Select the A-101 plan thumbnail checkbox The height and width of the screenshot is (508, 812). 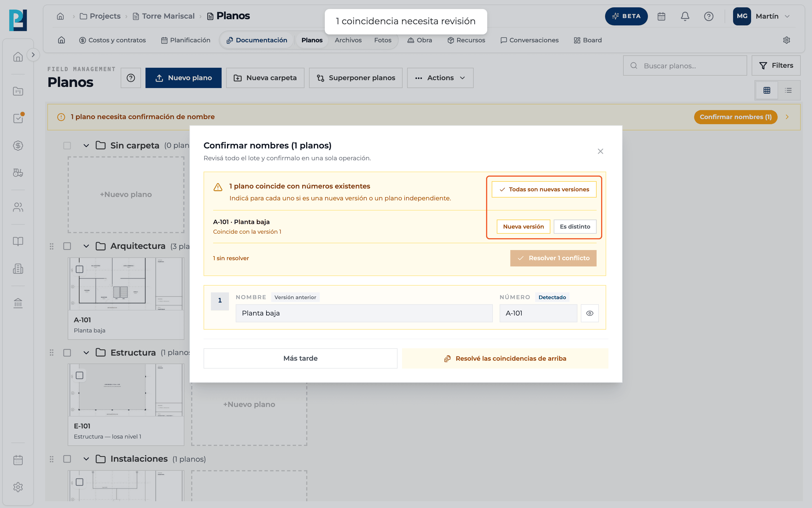pyautogui.click(x=80, y=269)
